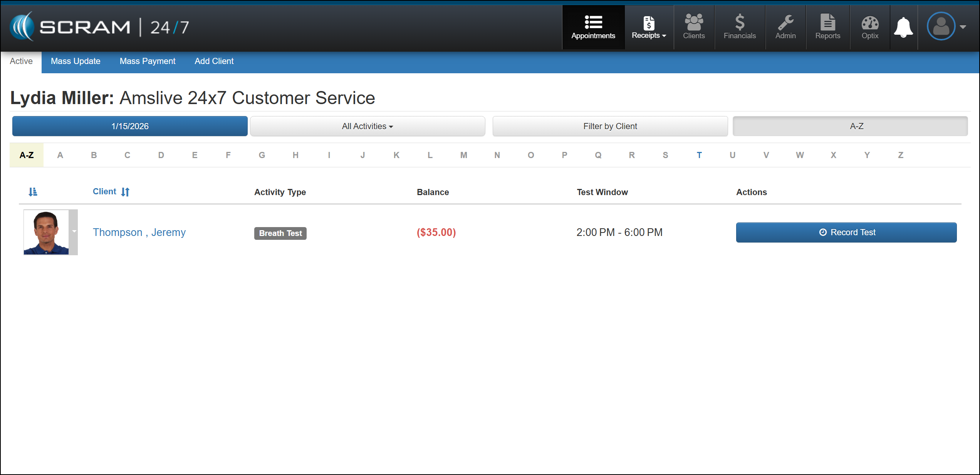
Task: Select the A-Z alphabet filter
Action: coord(27,155)
